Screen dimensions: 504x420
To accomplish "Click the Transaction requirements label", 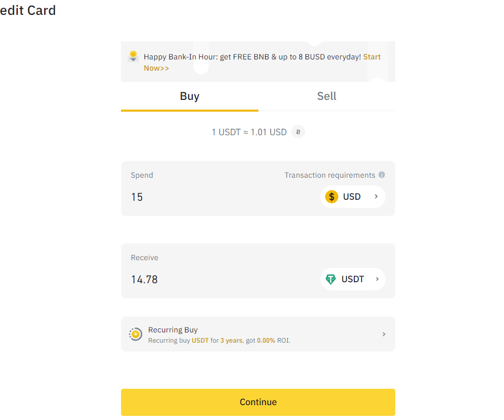I will coord(330,175).
